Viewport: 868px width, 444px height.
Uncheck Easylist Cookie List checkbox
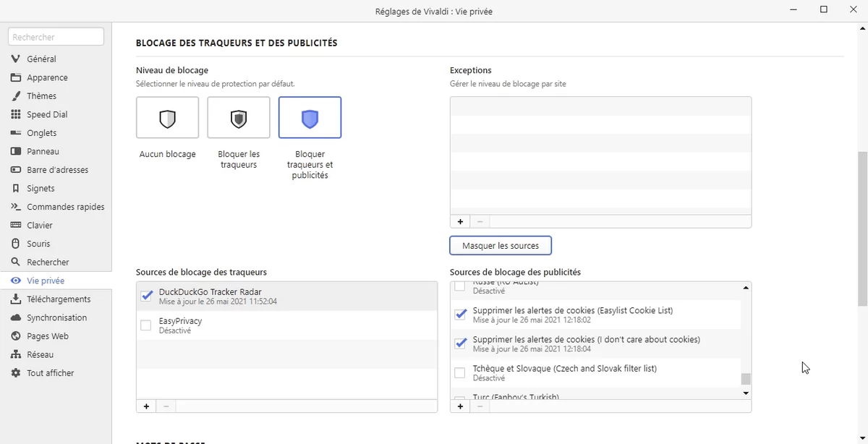click(x=460, y=315)
